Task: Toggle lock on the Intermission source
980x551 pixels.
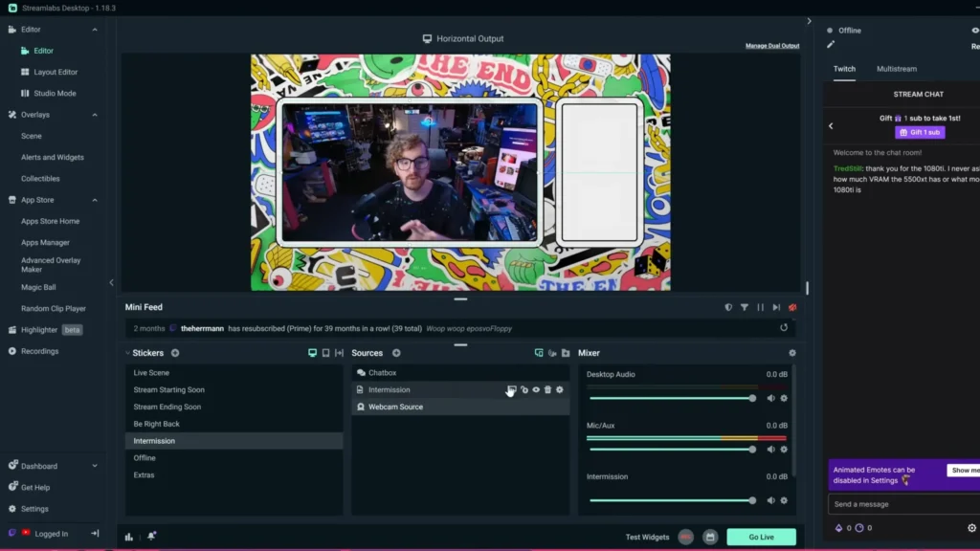Action: (524, 390)
